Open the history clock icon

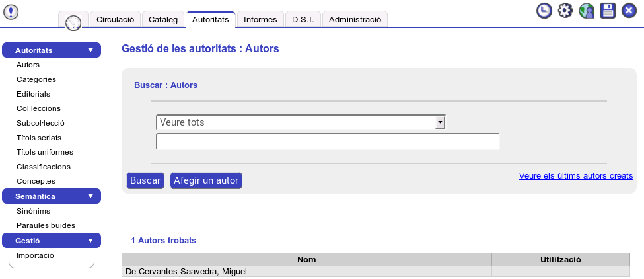coord(544,11)
